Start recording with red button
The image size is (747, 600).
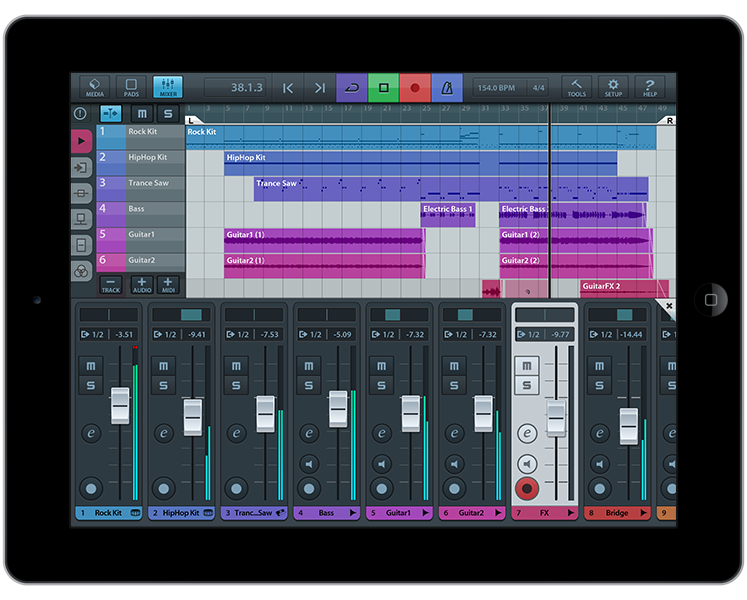[415, 88]
